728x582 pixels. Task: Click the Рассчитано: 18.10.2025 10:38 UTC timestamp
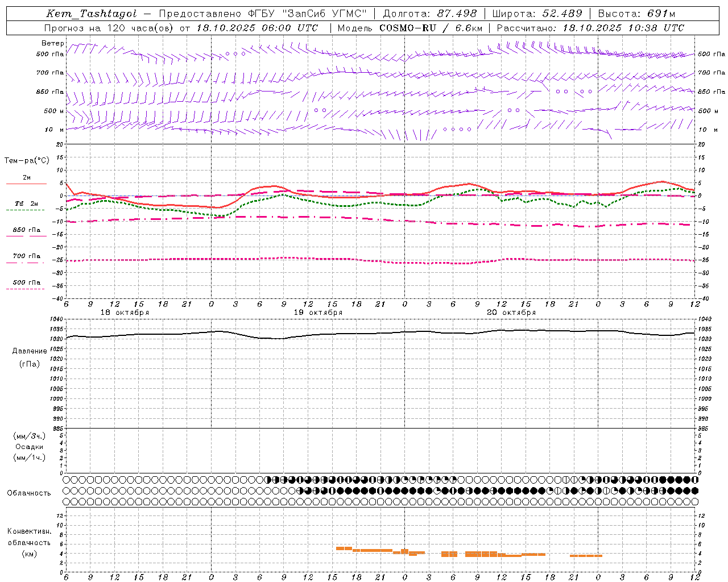[x=590, y=28]
